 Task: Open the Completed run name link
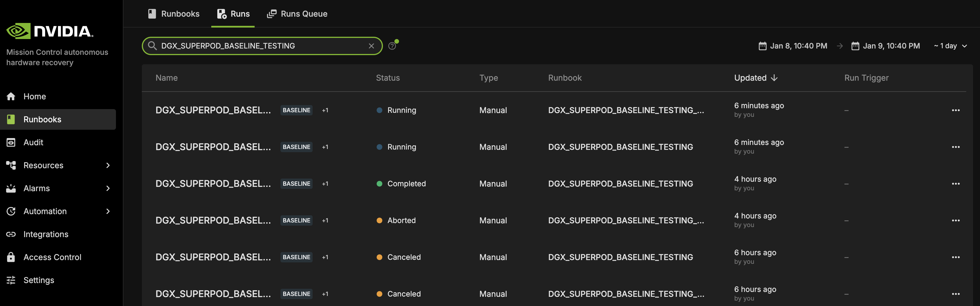213,183
